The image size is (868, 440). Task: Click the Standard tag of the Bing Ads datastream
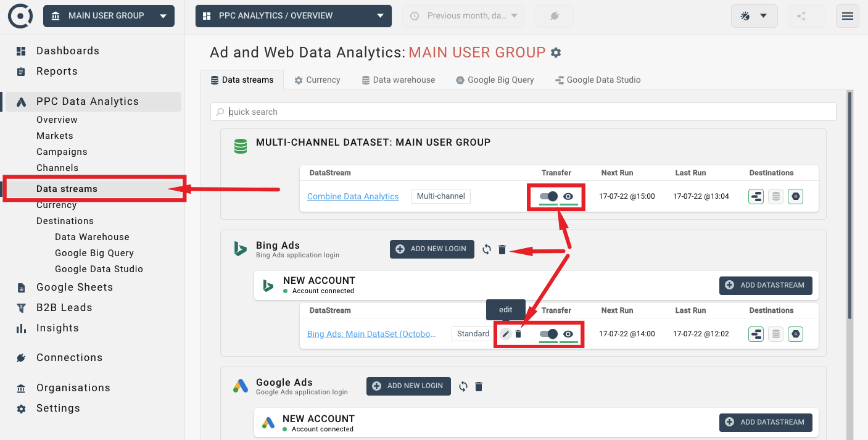click(473, 334)
